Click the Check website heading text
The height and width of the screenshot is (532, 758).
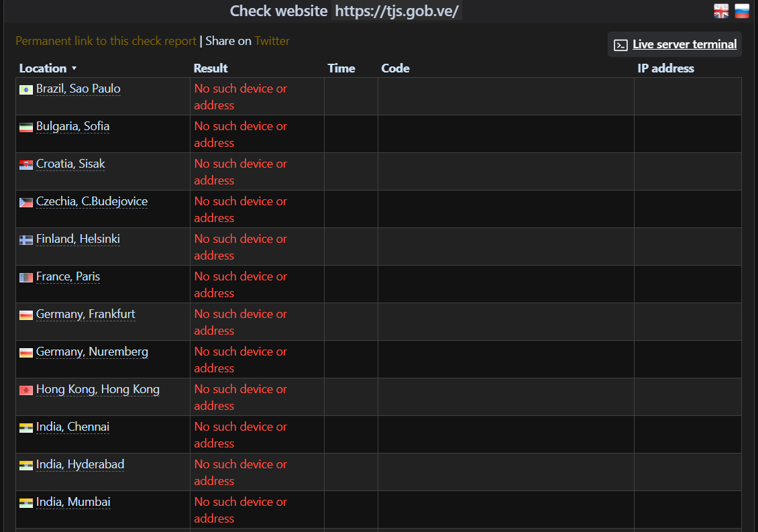pyautogui.click(x=278, y=11)
